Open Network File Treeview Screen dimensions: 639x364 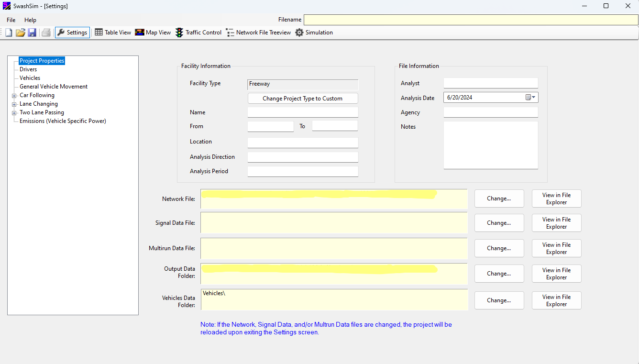coord(258,33)
